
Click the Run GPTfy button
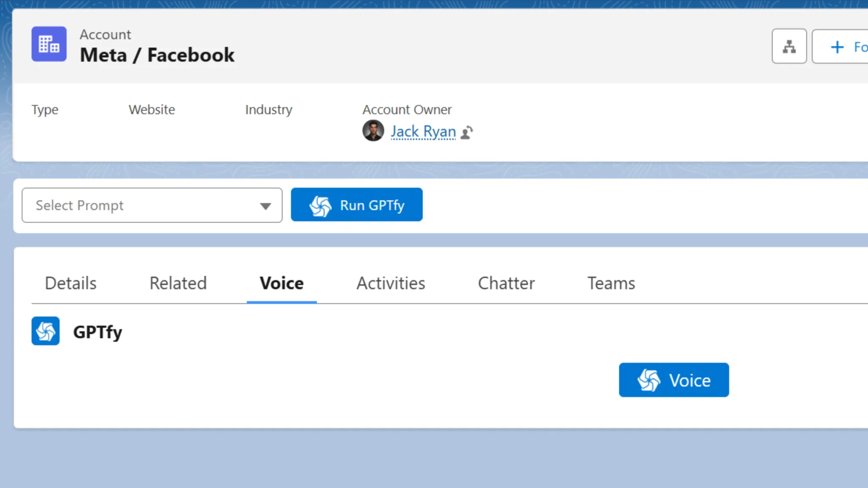pos(356,205)
